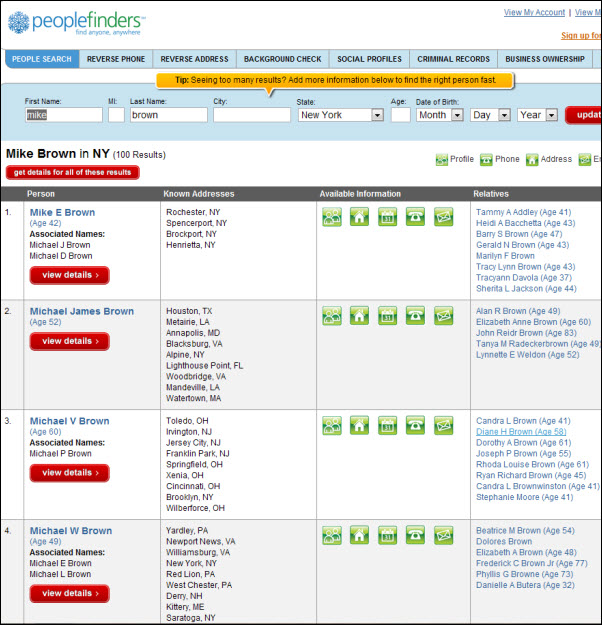This screenshot has height=625, width=602.
Task: Click envelope icon in Michael V Brown row
Action: (x=444, y=425)
